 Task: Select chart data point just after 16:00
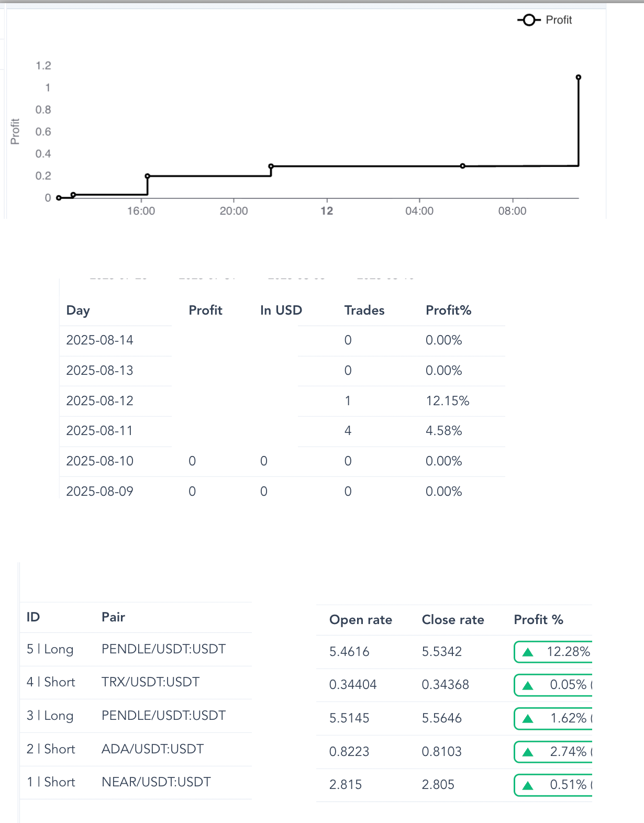click(x=148, y=176)
